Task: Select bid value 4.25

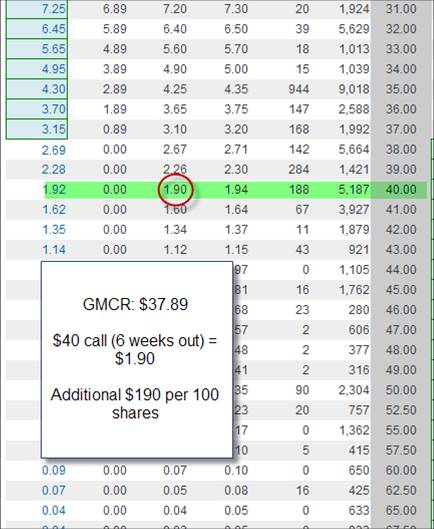Action: pyautogui.click(x=175, y=89)
